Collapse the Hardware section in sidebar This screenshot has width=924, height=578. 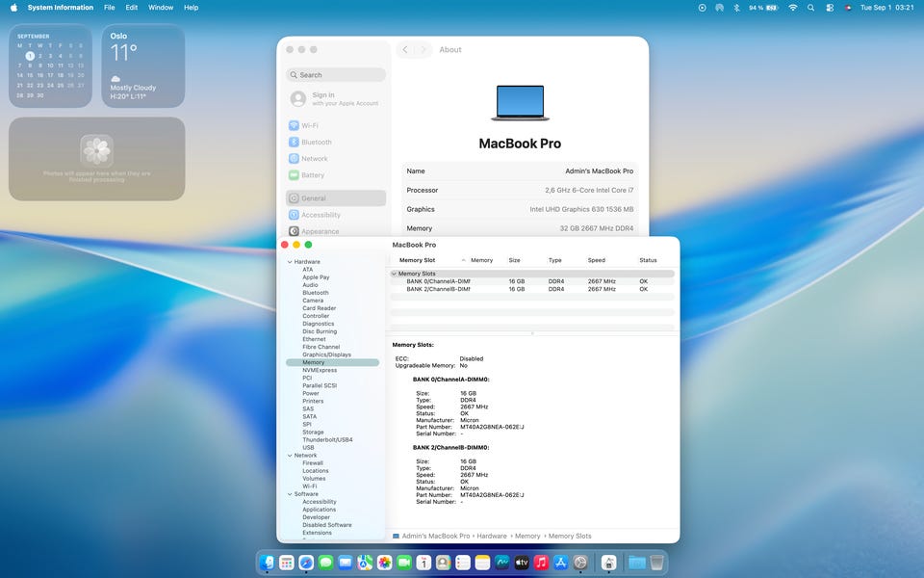click(290, 262)
